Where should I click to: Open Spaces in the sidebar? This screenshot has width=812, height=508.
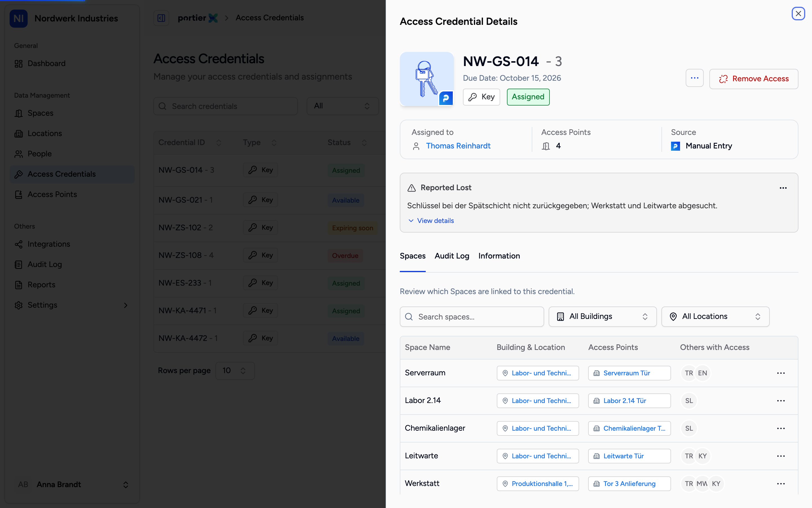[x=72, y=113]
